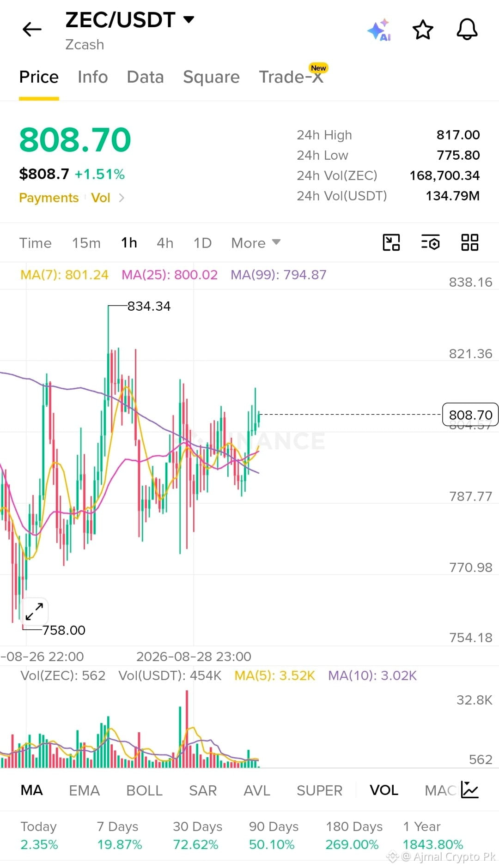Tap the 180 Days 269.00% performance value
Image resolution: width=499 pixels, height=868 pixels.
(x=352, y=844)
